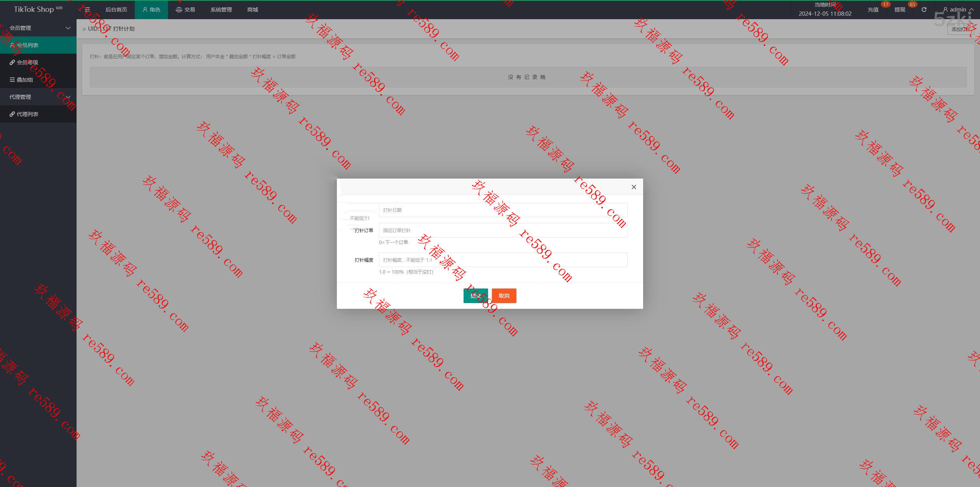Click the scales icon next to 交易

tap(178, 10)
